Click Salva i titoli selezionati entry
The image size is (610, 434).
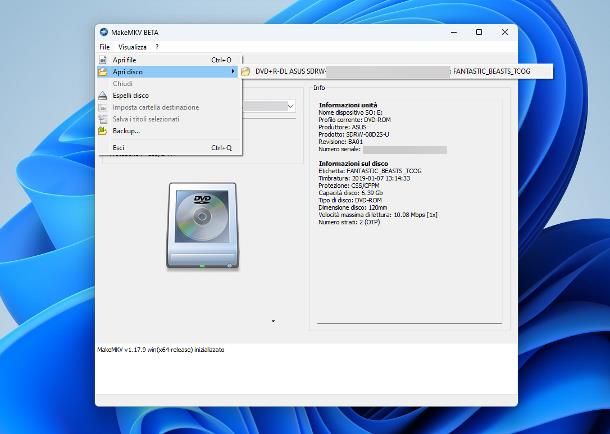(x=169, y=119)
